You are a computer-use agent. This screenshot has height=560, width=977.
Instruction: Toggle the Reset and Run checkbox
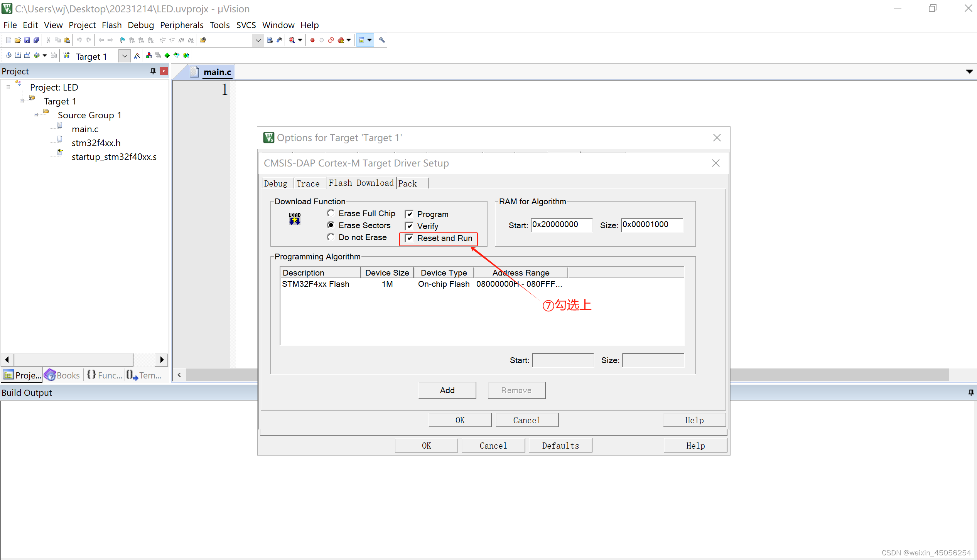409,238
